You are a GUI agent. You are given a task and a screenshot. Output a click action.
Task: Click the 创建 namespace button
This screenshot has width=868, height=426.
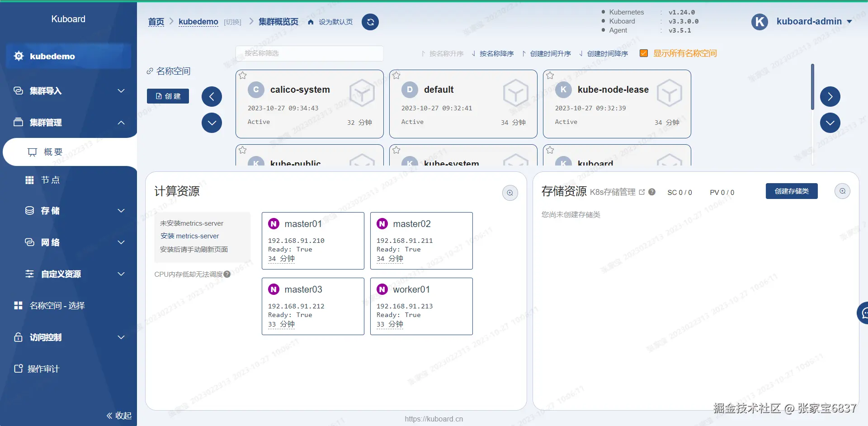tap(168, 96)
